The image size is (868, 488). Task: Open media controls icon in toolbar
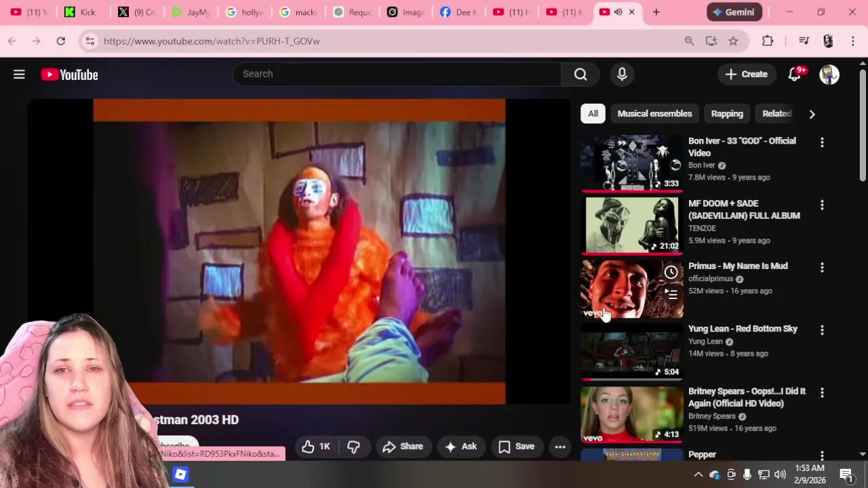[x=804, y=41]
